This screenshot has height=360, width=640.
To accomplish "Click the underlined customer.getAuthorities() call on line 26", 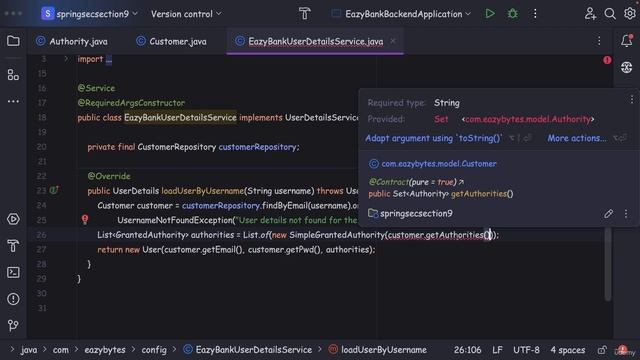I will [438, 235].
